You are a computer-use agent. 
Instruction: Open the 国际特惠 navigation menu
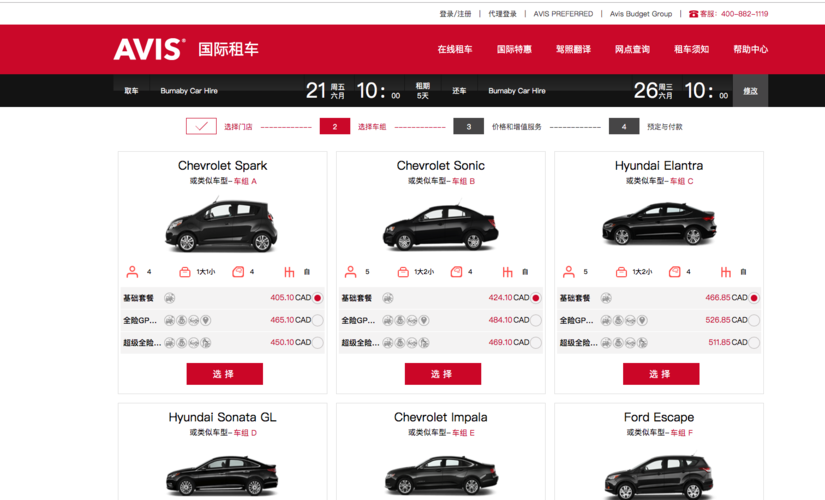(514, 49)
